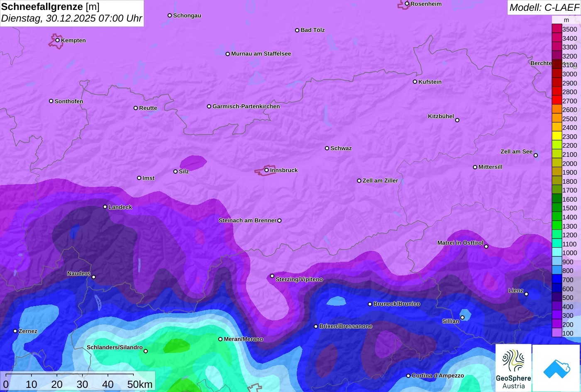Click the Bad Tölz marker dot
The height and width of the screenshot is (392, 581).
coord(297,30)
